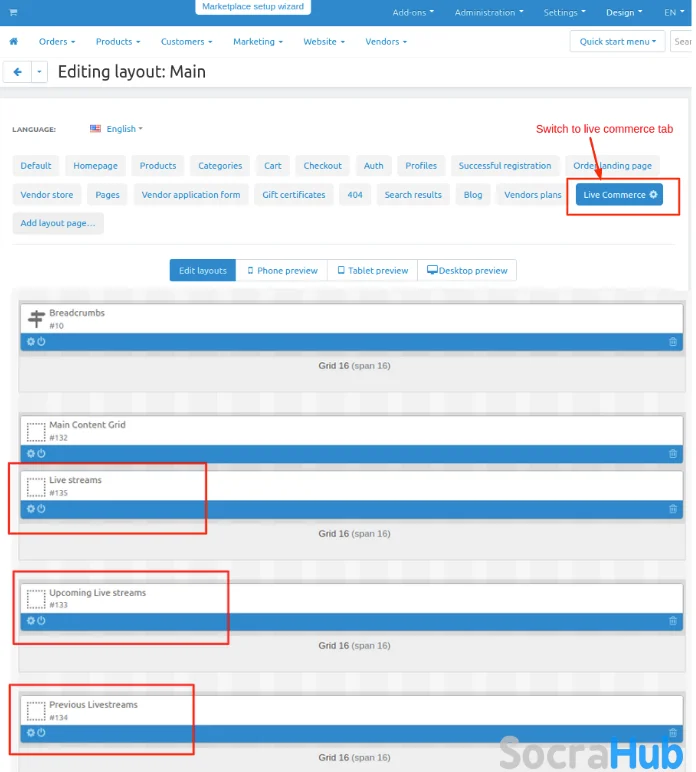Expand the Website menu

tap(324, 42)
